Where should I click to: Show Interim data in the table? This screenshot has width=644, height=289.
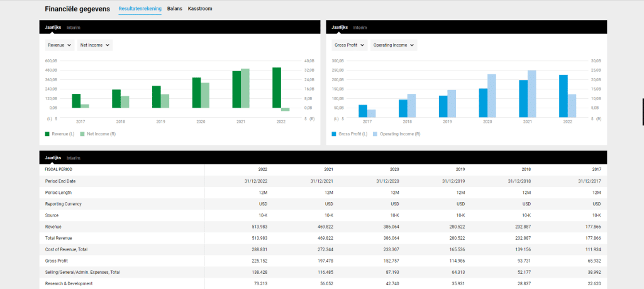74,158
